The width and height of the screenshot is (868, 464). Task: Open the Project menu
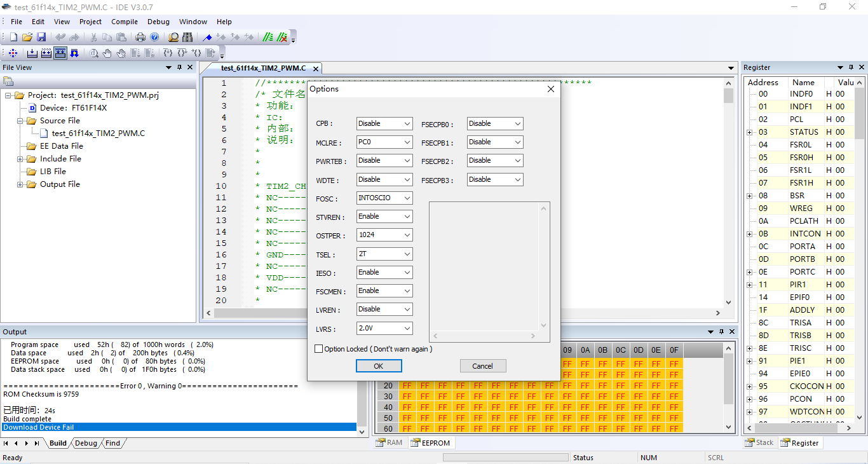click(90, 22)
